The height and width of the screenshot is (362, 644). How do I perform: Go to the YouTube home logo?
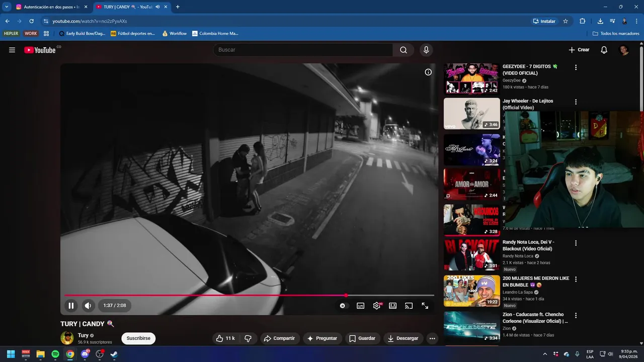point(40,50)
